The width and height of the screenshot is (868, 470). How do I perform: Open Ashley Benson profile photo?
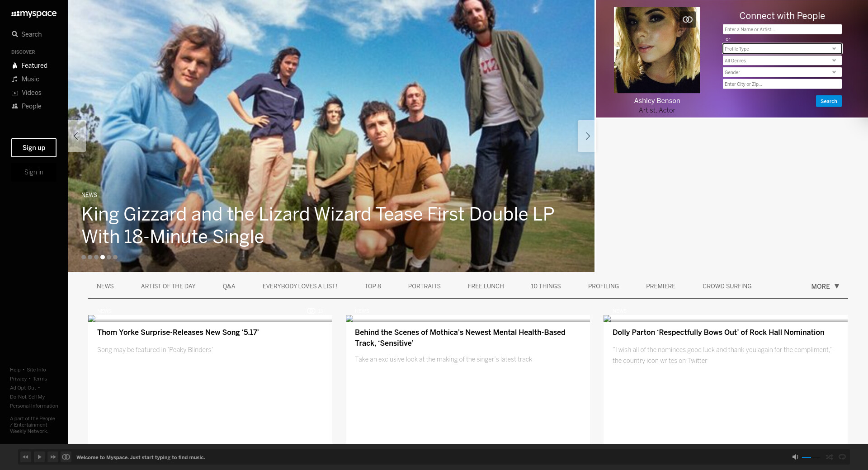coord(657,50)
